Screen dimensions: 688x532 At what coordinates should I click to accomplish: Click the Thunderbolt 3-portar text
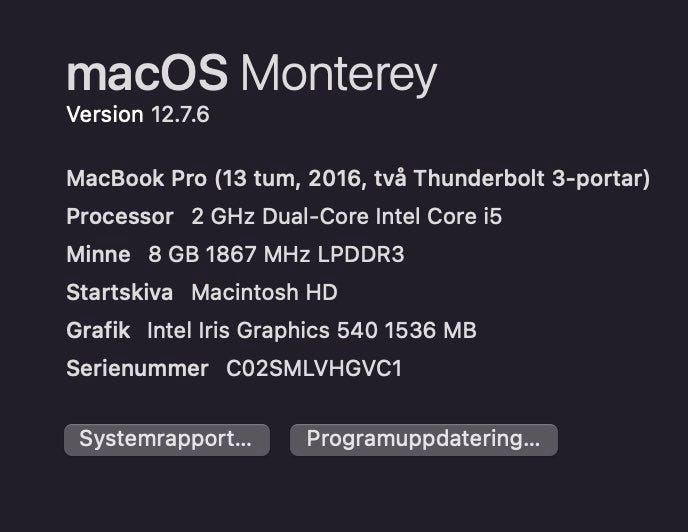coord(531,178)
